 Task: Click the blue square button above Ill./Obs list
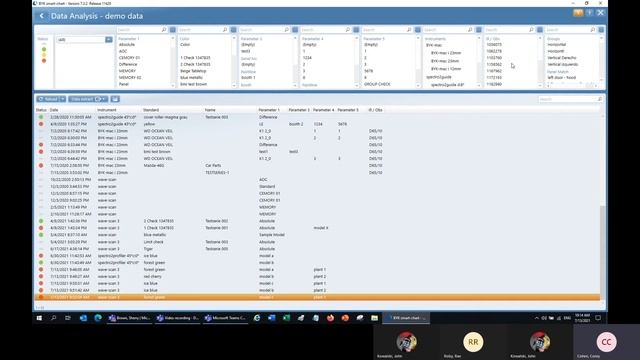tap(540, 30)
